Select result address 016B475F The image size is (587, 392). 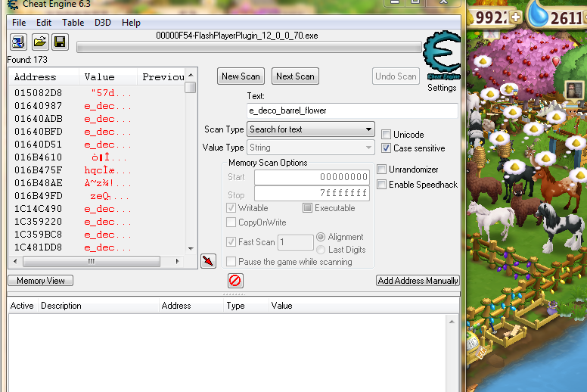38,170
